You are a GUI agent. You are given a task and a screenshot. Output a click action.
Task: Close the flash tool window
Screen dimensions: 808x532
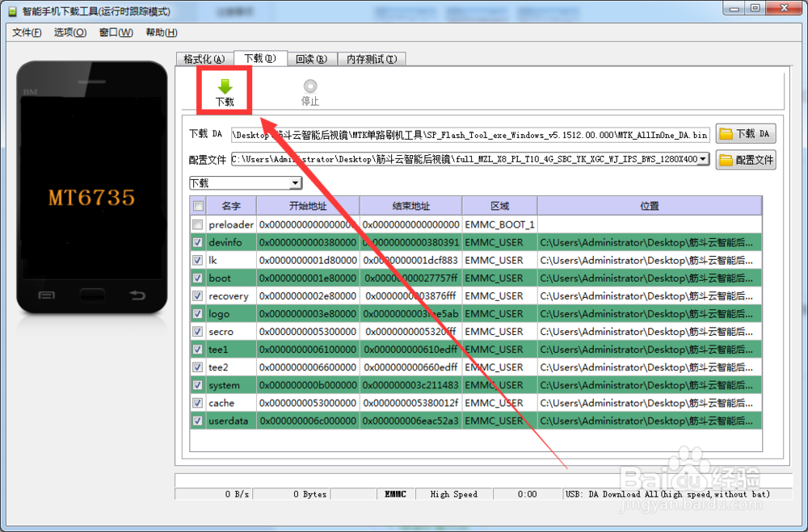point(785,8)
